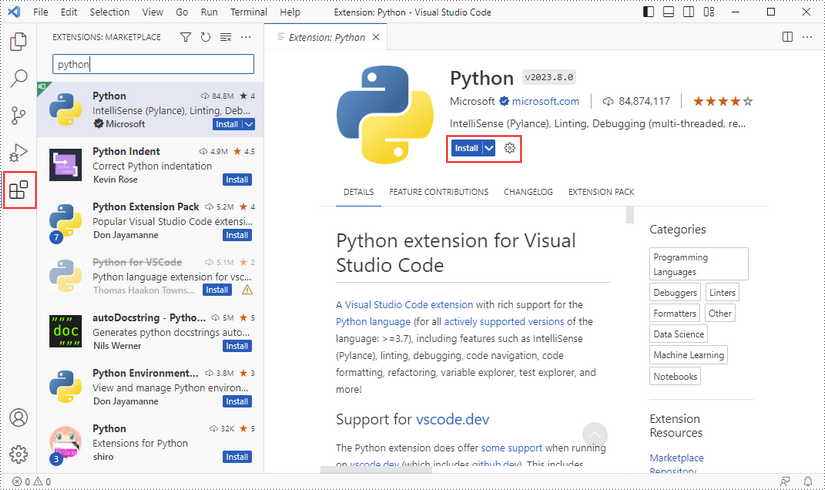Open the Extensions view icon
The width and height of the screenshot is (825, 490).
tap(18, 189)
